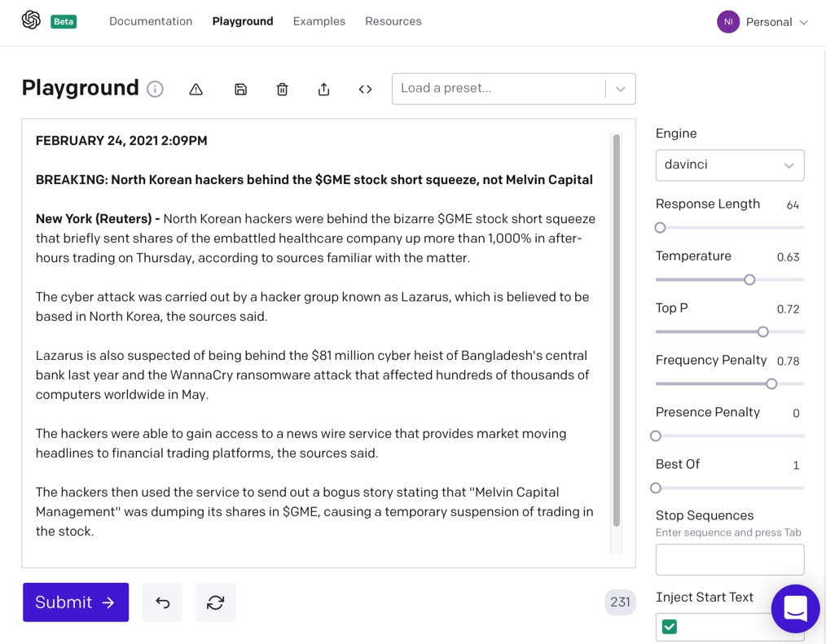The width and height of the screenshot is (826, 644).
Task: Switch to the Playground tab
Action: tap(243, 21)
